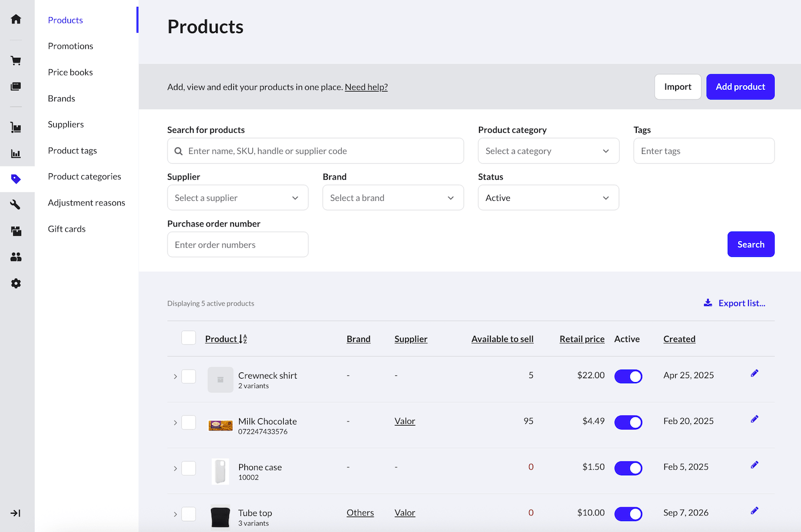801x532 pixels.
Task: Open Price books menu item
Action: point(70,72)
